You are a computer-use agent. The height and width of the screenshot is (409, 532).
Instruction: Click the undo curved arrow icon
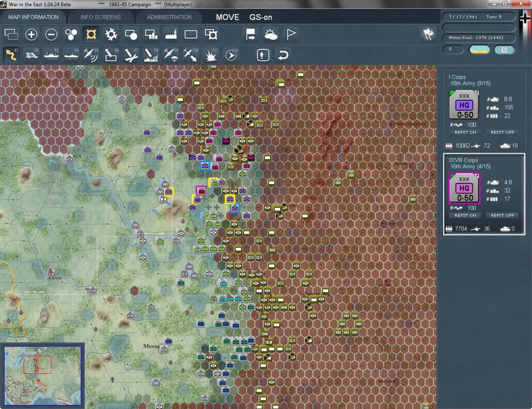click(x=283, y=55)
